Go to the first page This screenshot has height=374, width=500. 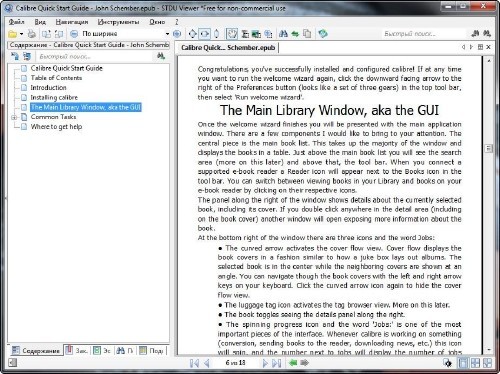click(194, 363)
